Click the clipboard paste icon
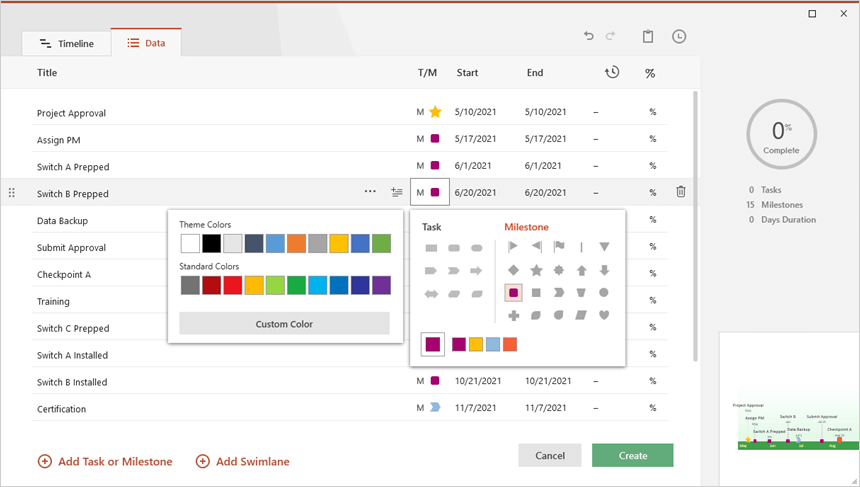 [x=648, y=37]
